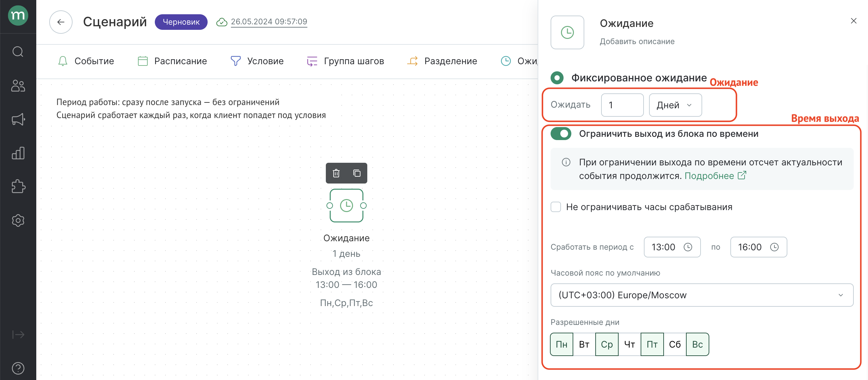Click the right connector of waiting block
The image size is (868, 380).
[x=363, y=206]
